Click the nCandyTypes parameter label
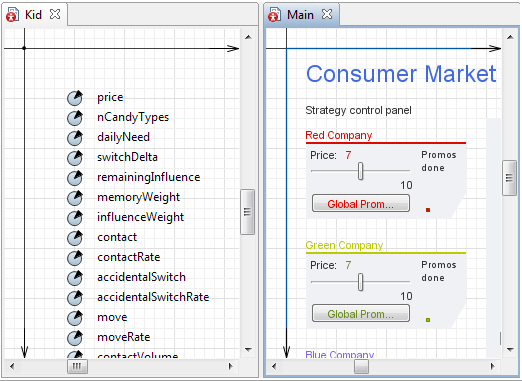Image resolution: width=522 pixels, height=381 pixels. [133, 117]
